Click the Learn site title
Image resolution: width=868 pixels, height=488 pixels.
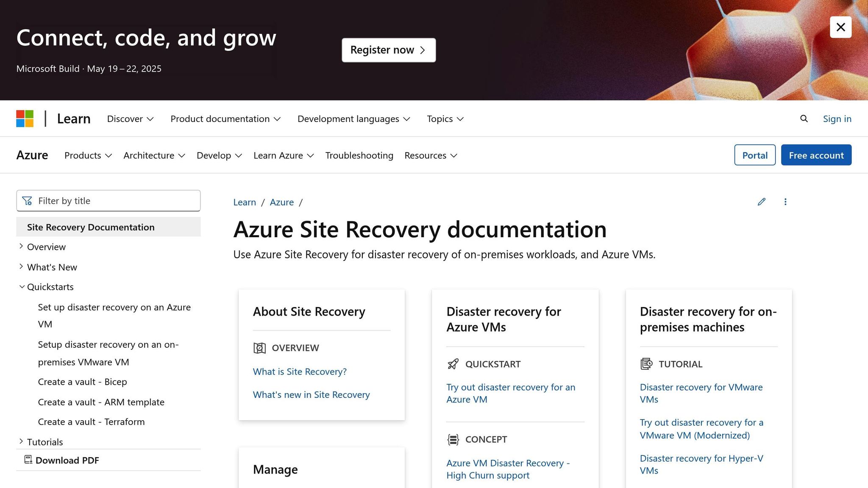coord(74,119)
